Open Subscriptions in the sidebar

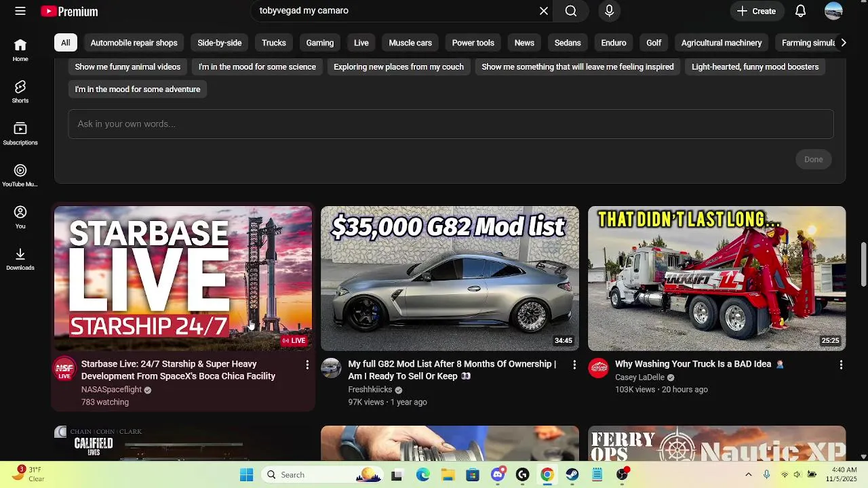[x=20, y=134]
